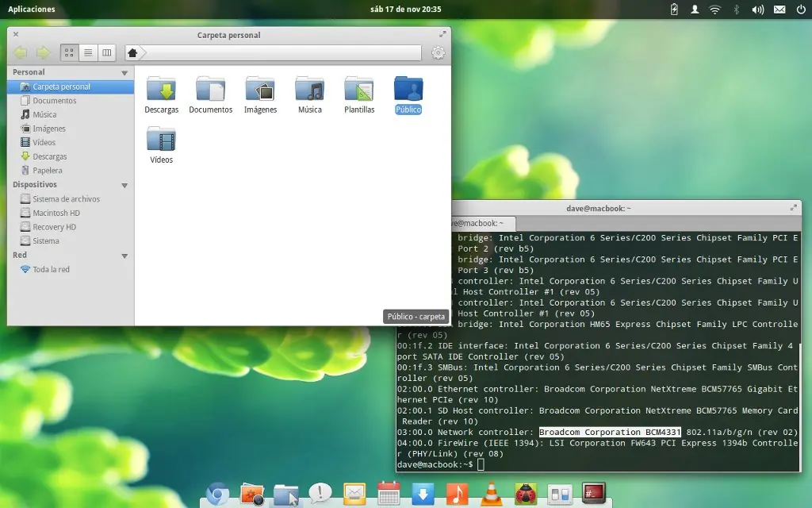Launch Chromium browser from the dock
The height and width of the screenshot is (508, 812).
click(x=218, y=492)
